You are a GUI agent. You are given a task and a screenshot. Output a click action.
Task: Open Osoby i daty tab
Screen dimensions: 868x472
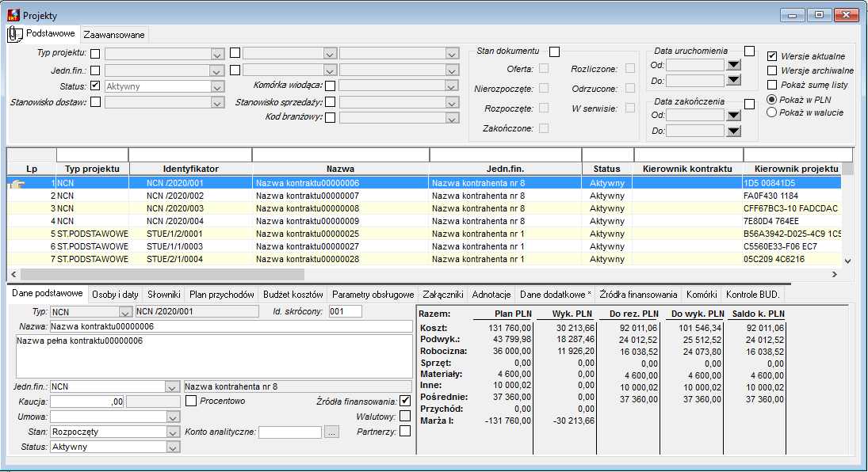[115, 295]
